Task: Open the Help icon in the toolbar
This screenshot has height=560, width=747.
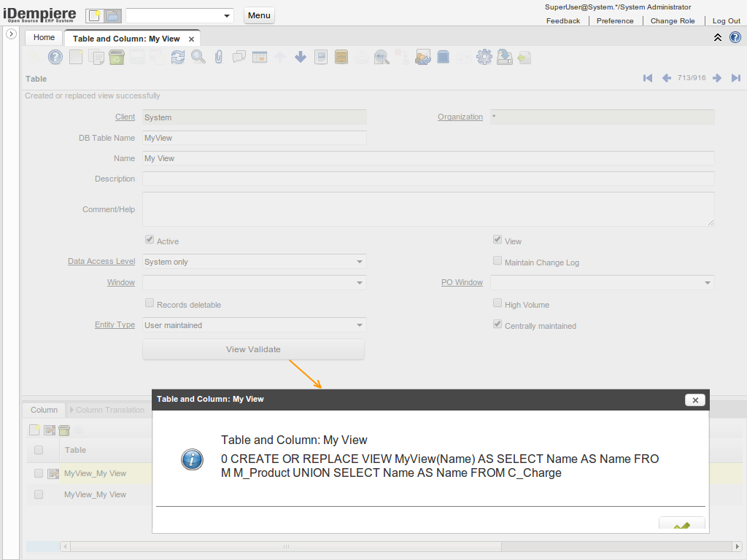Action: coord(55,57)
